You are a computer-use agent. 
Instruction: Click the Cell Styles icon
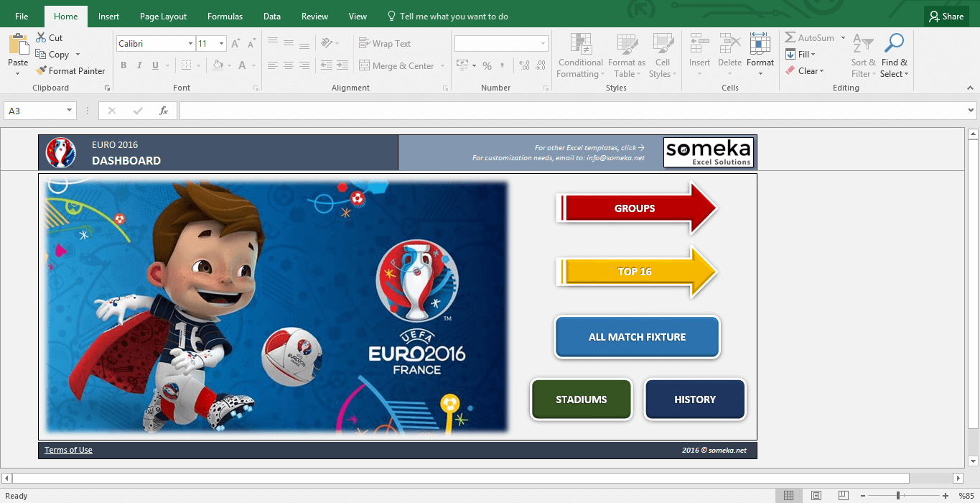(x=662, y=44)
